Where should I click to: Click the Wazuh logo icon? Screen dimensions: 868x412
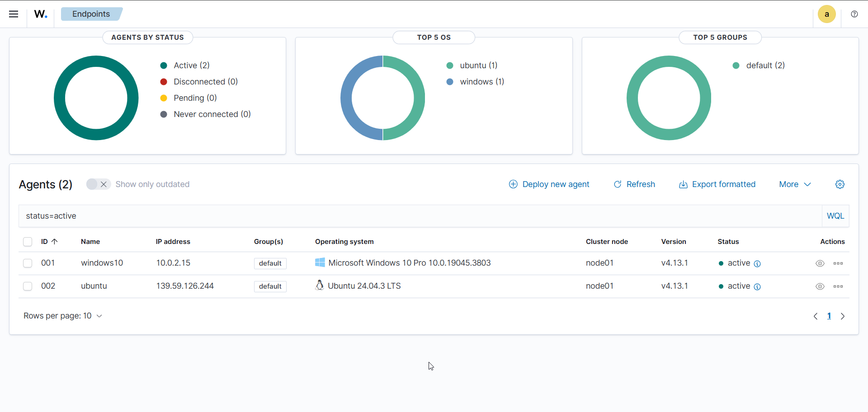point(40,14)
